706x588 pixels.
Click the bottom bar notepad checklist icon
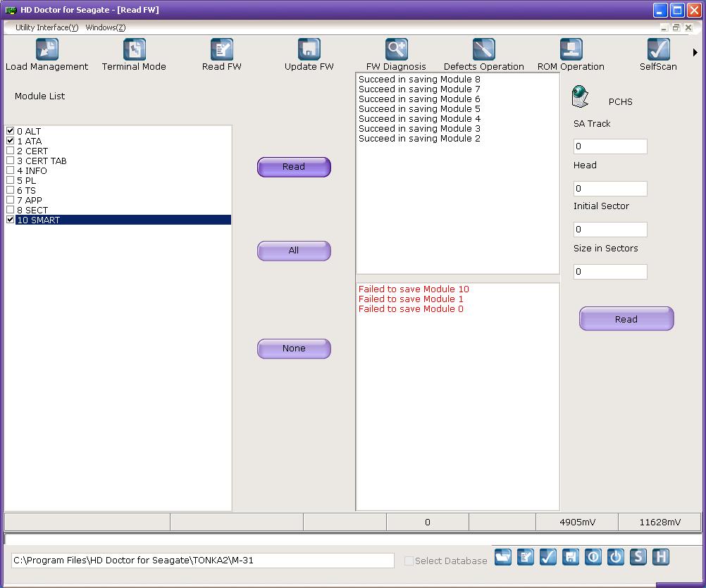click(526, 558)
